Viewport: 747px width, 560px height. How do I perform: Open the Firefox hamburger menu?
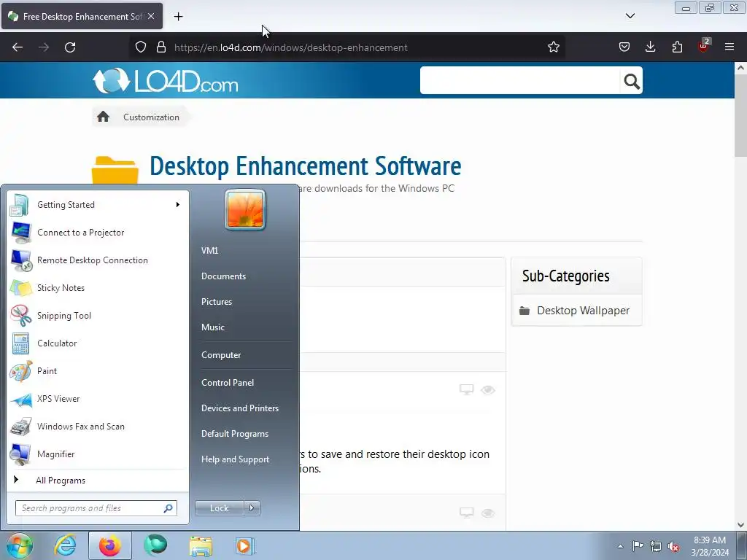coord(729,47)
